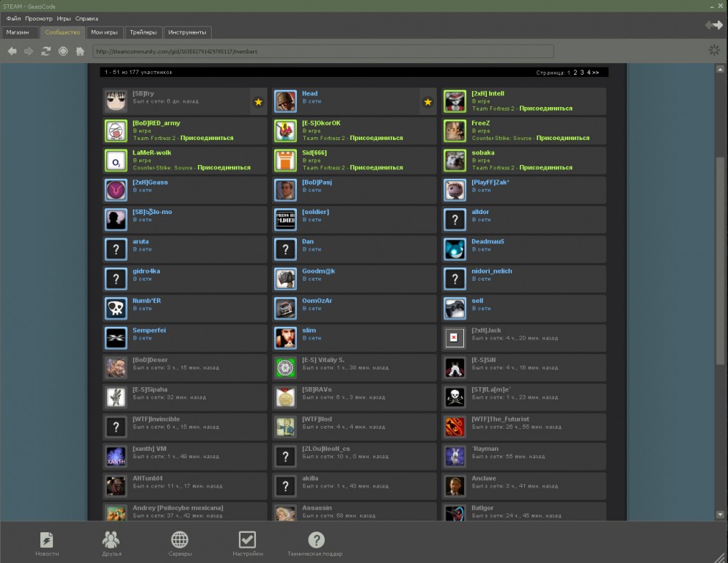The width and height of the screenshot is (728, 563).
Task: Go to members page 3
Action: 582,73
